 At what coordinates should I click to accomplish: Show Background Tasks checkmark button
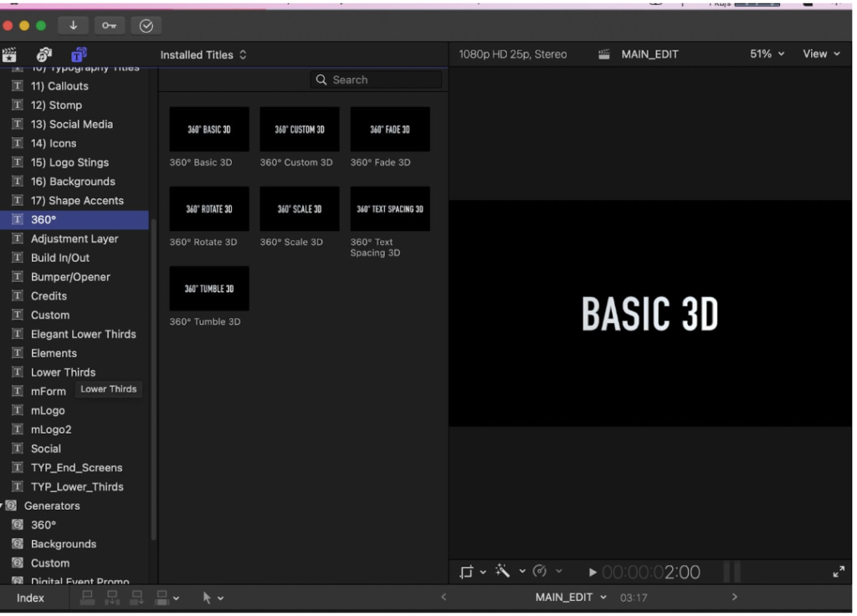(146, 26)
